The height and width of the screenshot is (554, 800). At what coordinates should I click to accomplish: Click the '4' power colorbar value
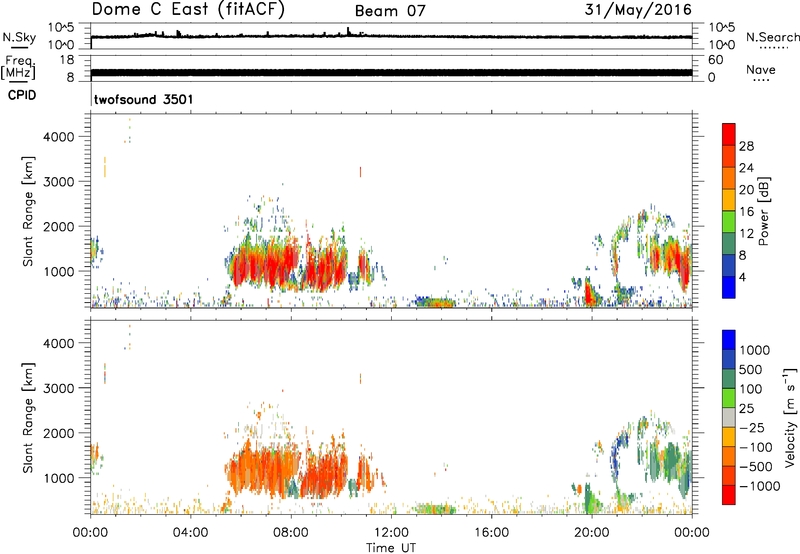[742, 277]
